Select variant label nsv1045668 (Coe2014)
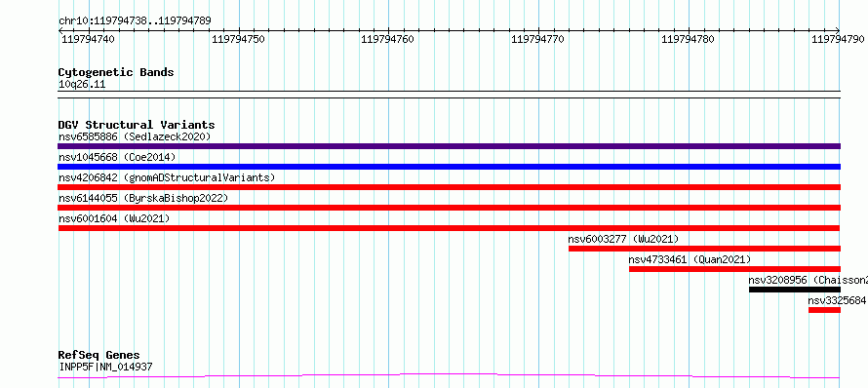The height and width of the screenshot is (388, 868). pyautogui.click(x=117, y=157)
